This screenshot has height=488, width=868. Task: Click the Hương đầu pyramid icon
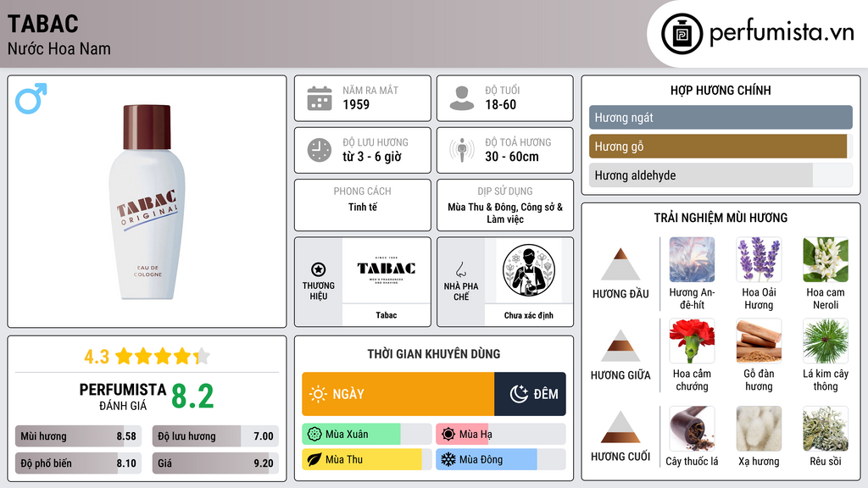tap(620, 264)
